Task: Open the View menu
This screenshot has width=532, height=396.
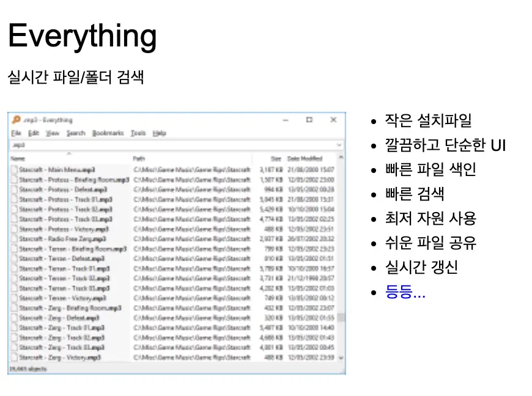Action: [x=53, y=133]
